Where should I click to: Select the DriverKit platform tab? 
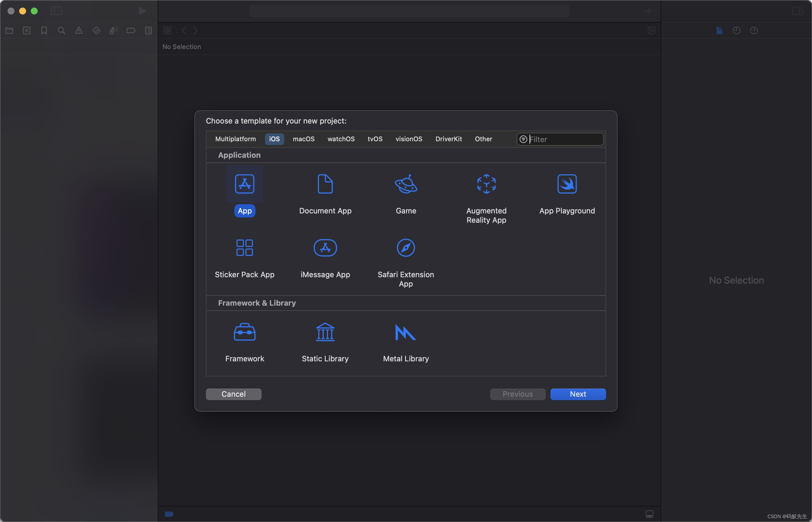[x=448, y=139]
